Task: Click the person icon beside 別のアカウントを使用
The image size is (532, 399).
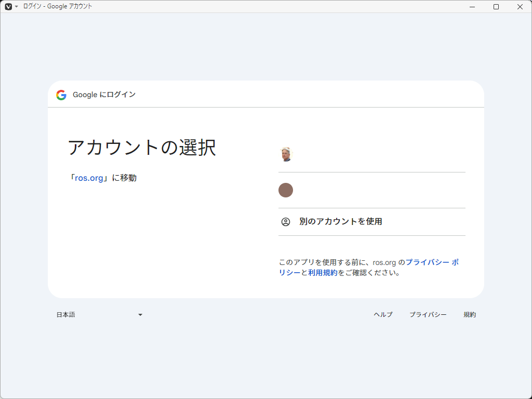Action: 286,222
